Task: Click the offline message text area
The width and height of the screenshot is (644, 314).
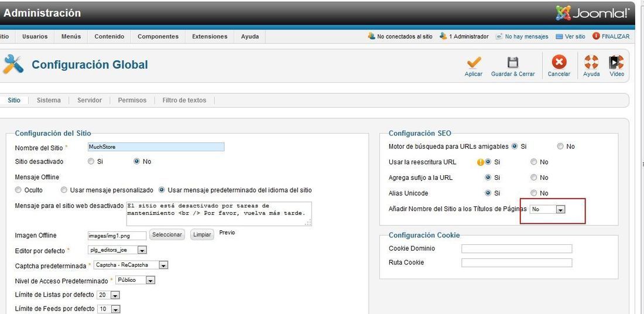Action: coord(219,213)
